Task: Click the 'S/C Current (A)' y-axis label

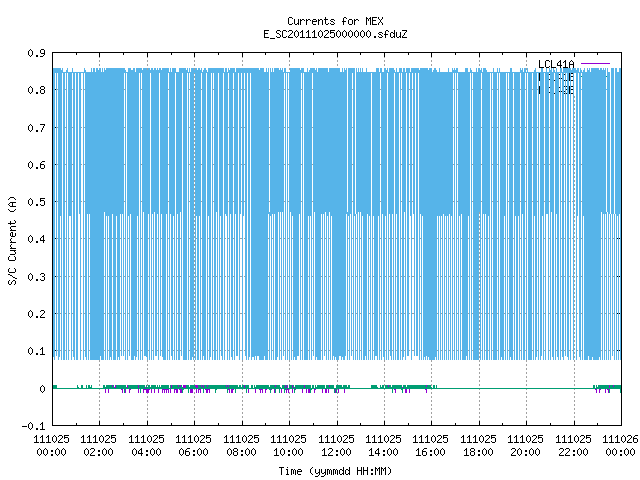Action: (12, 240)
